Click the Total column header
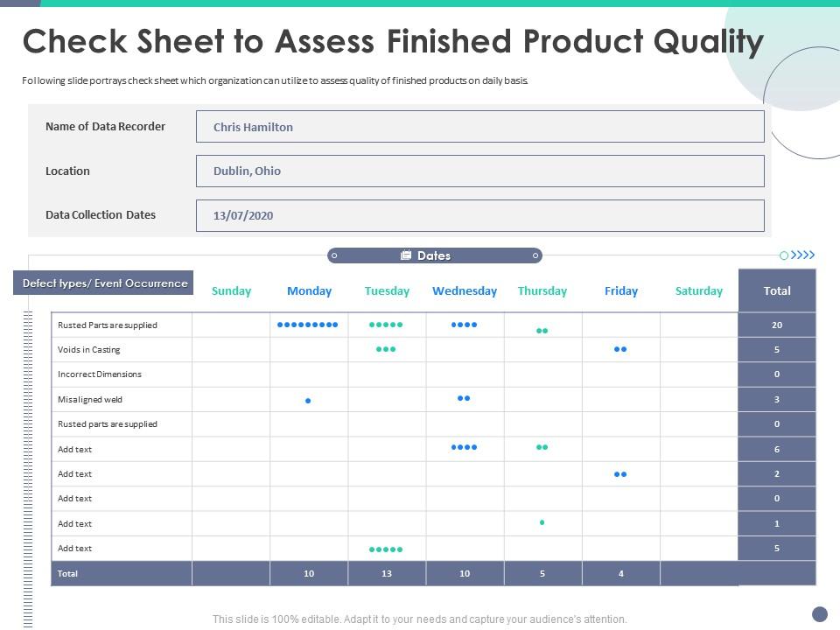Viewport: 840px width, 630px height. click(x=777, y=290)
